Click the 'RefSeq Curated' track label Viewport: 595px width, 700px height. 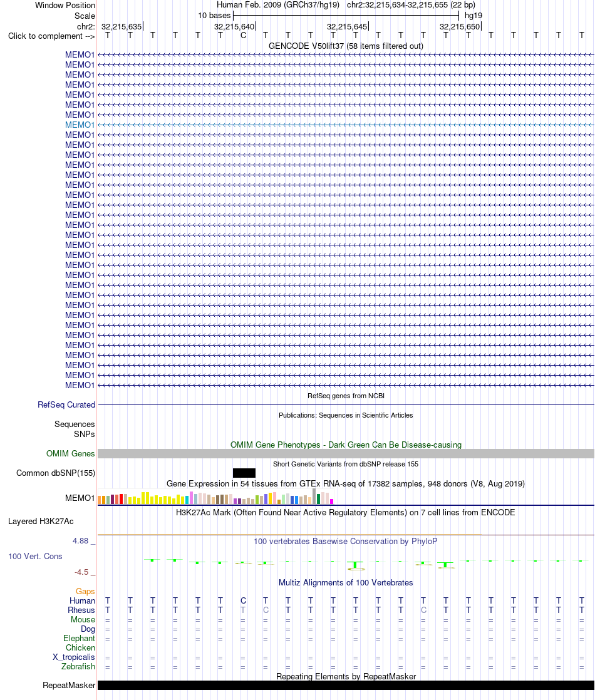click(x=66, y=405)
